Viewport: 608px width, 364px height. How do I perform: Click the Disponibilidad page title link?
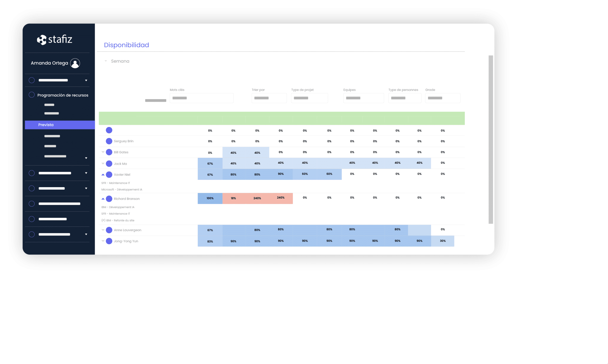(126, 45)
